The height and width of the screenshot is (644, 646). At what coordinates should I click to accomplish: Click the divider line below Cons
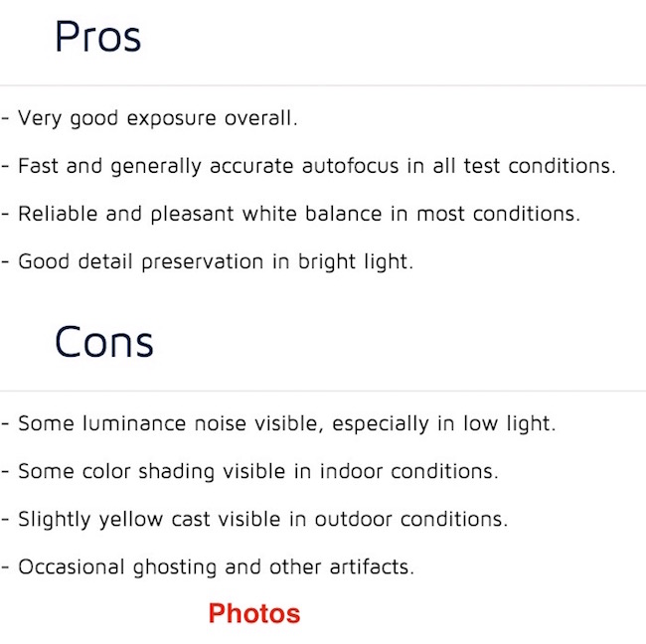[x=323, y=391]
